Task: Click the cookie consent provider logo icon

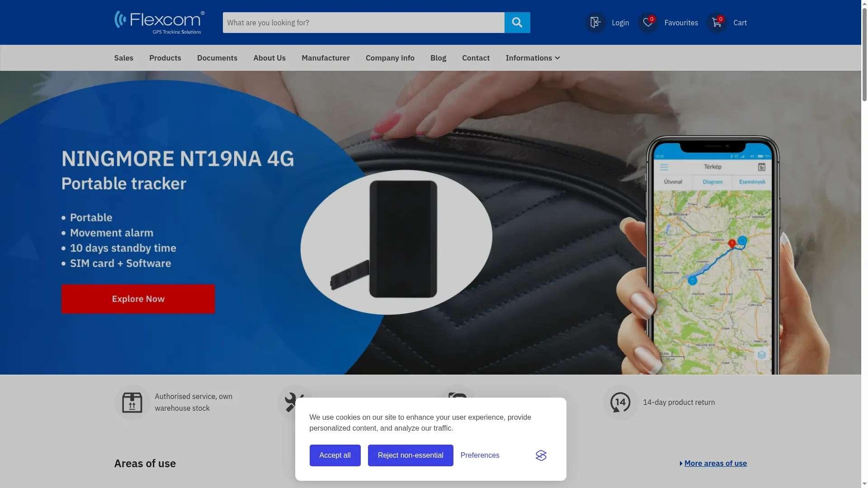Action: pos(541,455)
